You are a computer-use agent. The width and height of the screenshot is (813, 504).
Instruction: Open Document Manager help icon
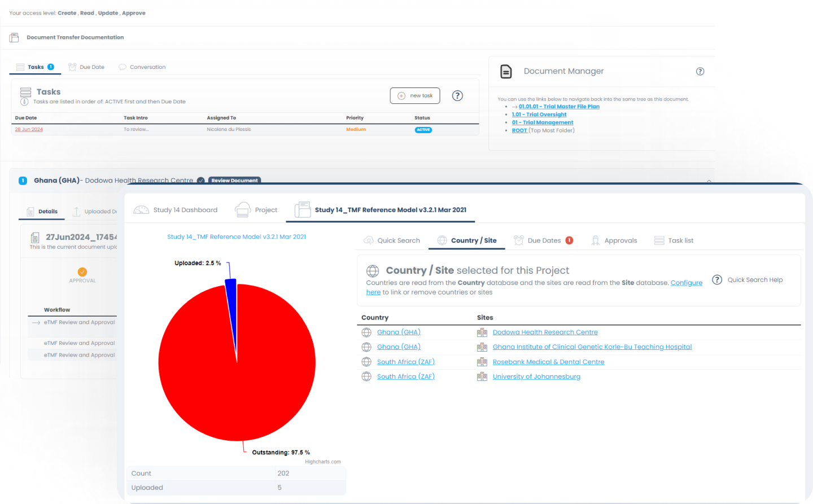(700, 71)
